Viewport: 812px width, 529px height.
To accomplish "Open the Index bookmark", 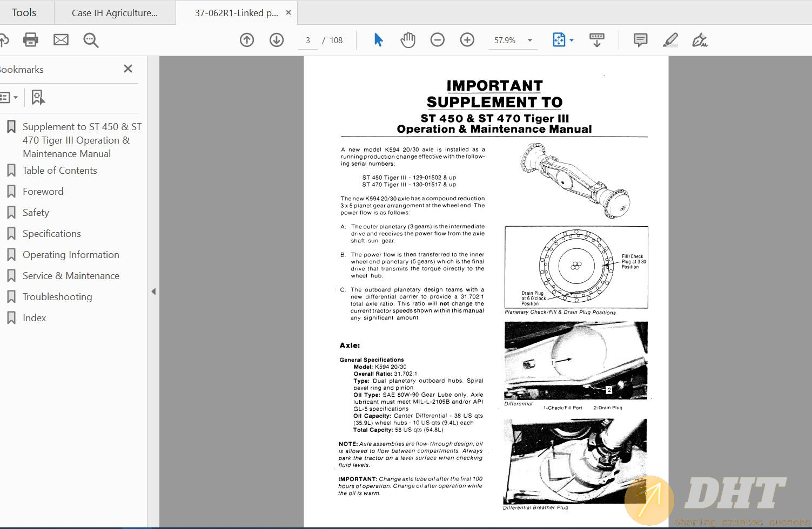I will pyautogui.click(x=34, y=318).
